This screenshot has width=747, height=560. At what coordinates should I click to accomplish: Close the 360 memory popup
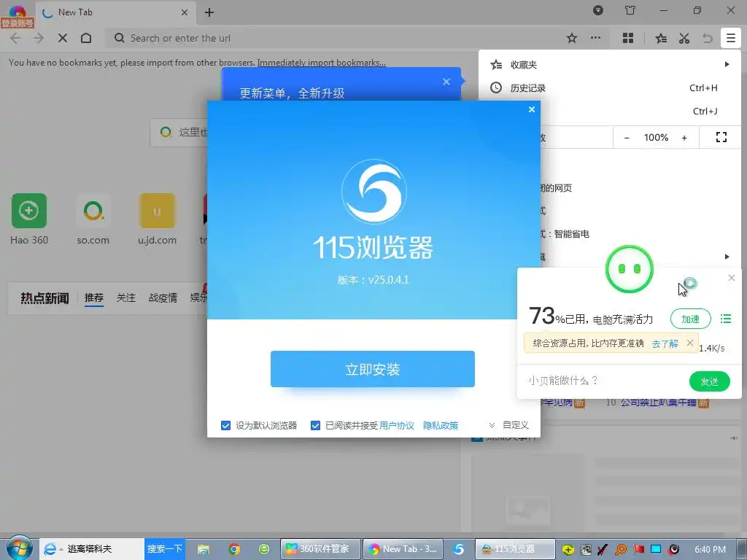click(x=732, y=278)
